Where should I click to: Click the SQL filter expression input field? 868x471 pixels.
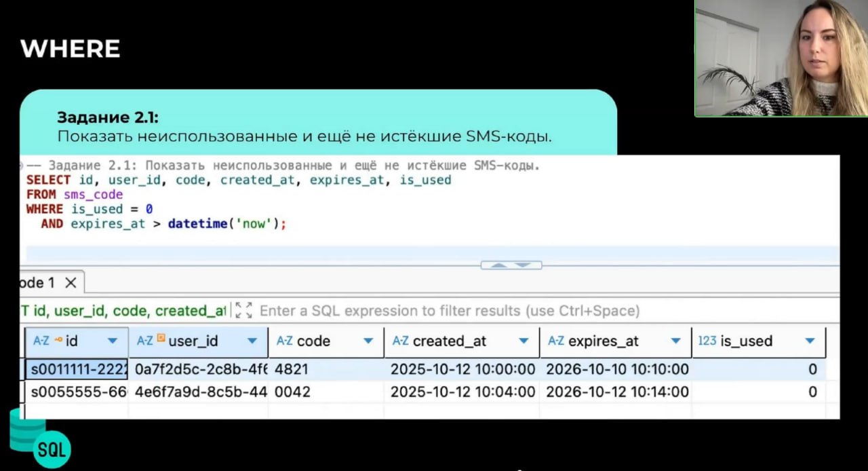click(x=449, y=311)
